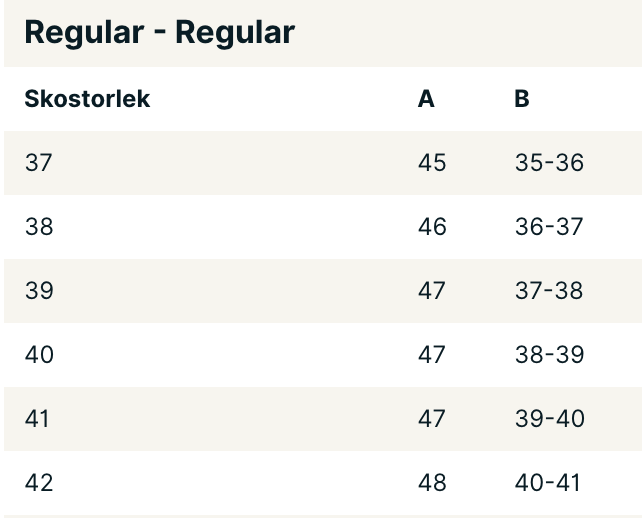The image size is (642, 518).
Task: Choose shoe size 42 in the table
Action: click(39, 483)
